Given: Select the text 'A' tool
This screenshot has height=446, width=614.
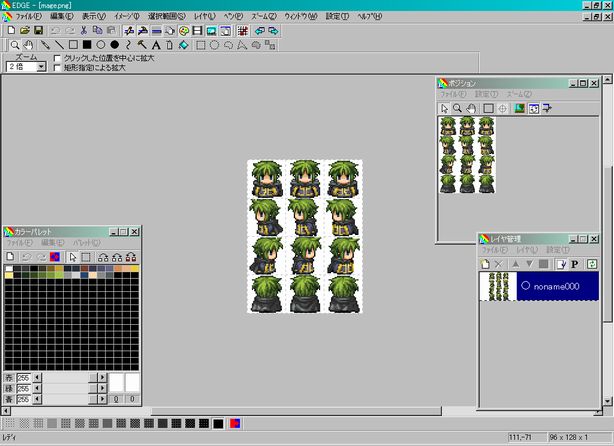Looking at the screenshot, I should [156, 45].
